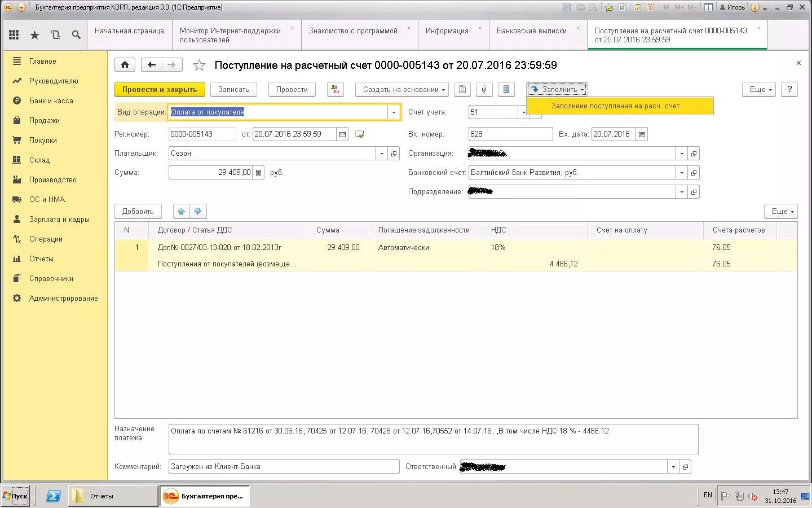
Task: Go to the home page icon
Action: pos(125,65)
